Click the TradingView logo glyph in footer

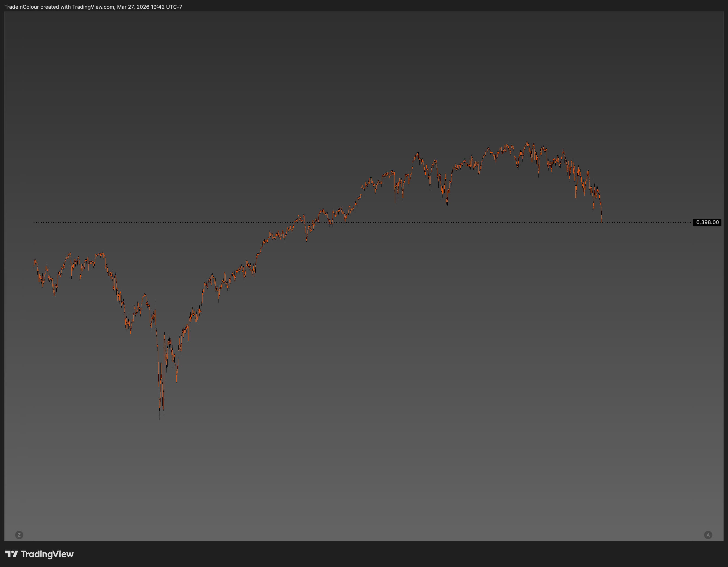(11, 554)
